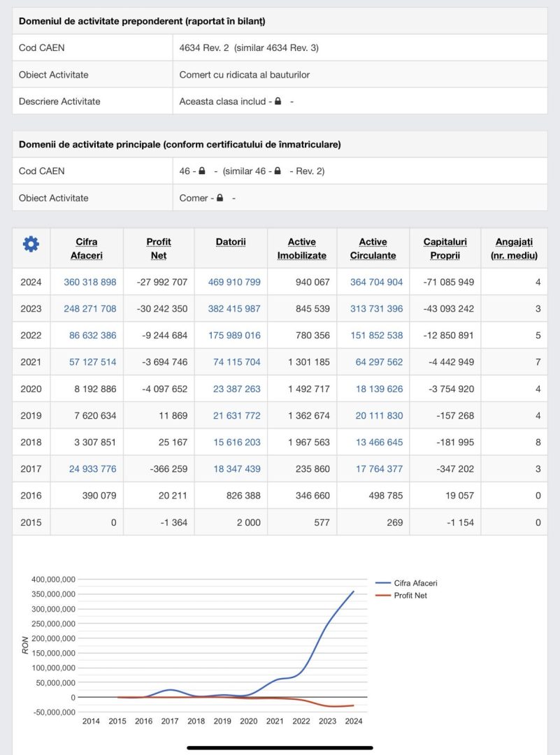Open 2024 current assets 364 704 904
The width and height of the screenshot is (560, 755).
coord(377,282)
